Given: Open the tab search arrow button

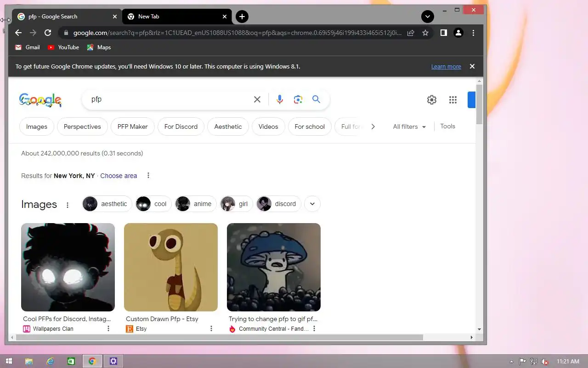Looking at the screenshot, I should 428,17.
